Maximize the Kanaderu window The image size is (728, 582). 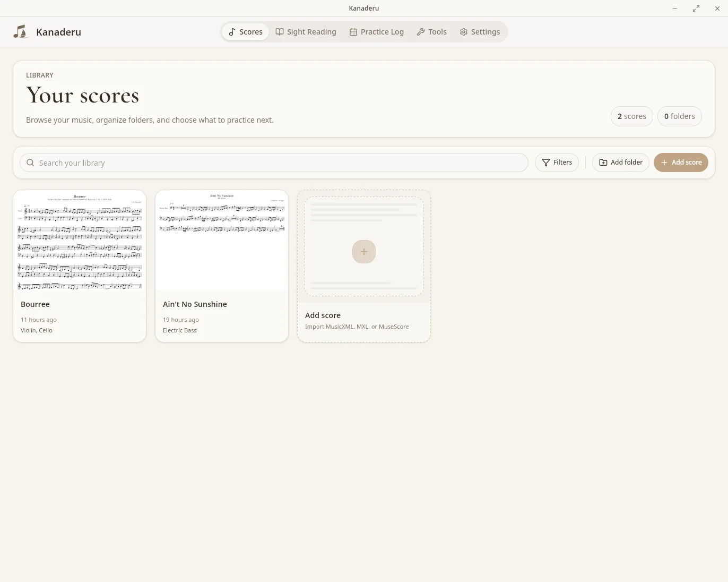[x=696, y=8]
